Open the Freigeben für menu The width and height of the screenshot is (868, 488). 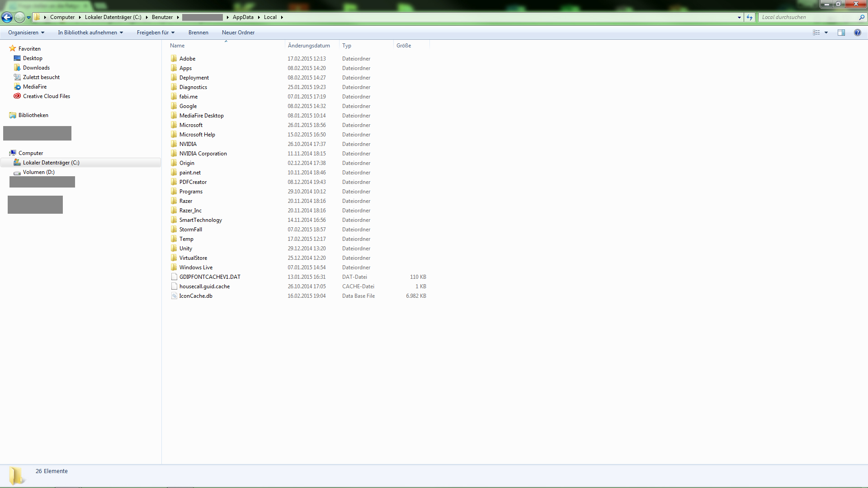(x=156, y=33)
